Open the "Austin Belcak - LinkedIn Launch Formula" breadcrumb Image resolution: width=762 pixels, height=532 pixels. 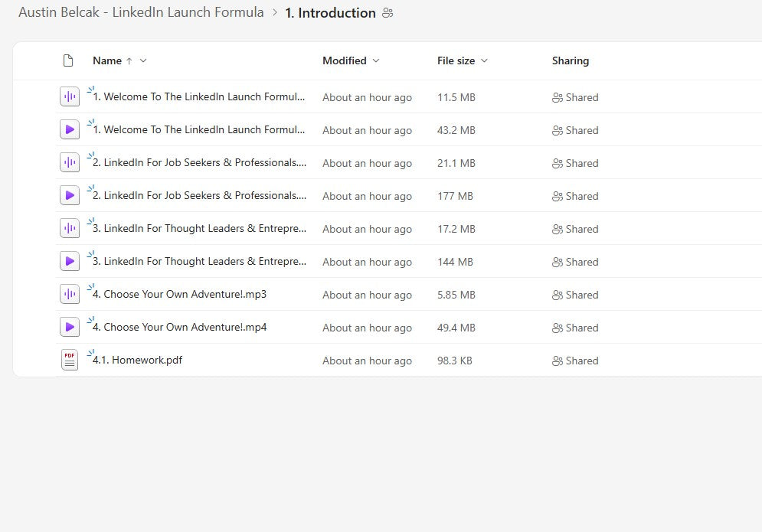[x=141, y=12]
